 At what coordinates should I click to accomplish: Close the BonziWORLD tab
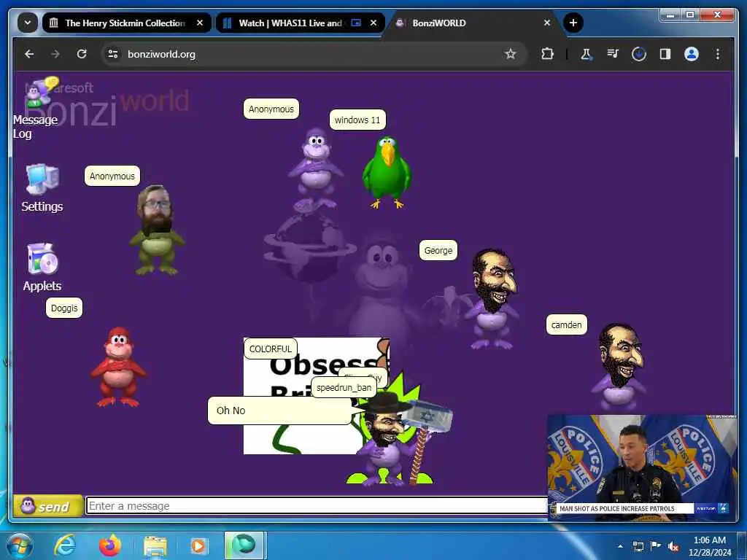tap(547, 23)
